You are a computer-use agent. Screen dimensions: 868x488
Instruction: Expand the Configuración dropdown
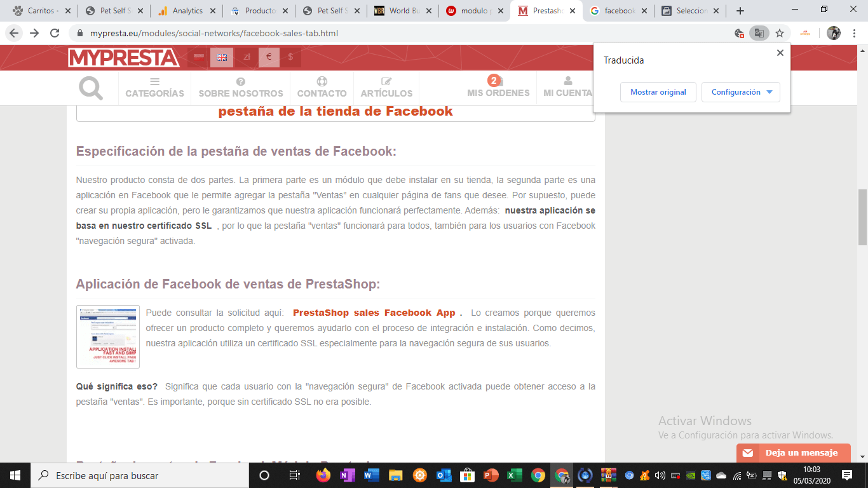tap(741, 92)
